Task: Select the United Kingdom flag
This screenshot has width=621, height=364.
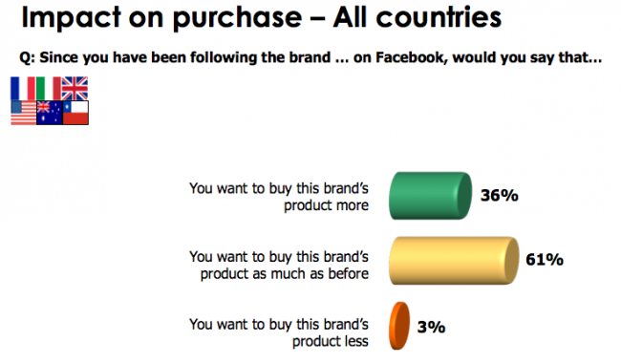Action: (x=75, y=88)
